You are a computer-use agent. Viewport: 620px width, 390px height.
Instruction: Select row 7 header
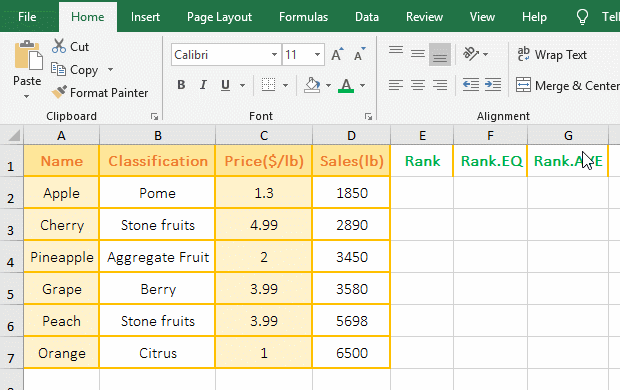(x=11, y=353)
